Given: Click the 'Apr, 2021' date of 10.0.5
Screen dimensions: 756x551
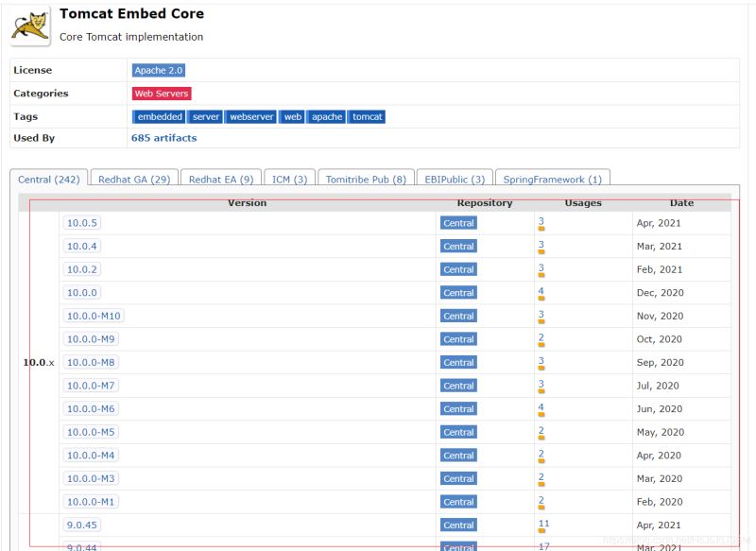Looking at the screenshot, I should (x=659, y=223).
